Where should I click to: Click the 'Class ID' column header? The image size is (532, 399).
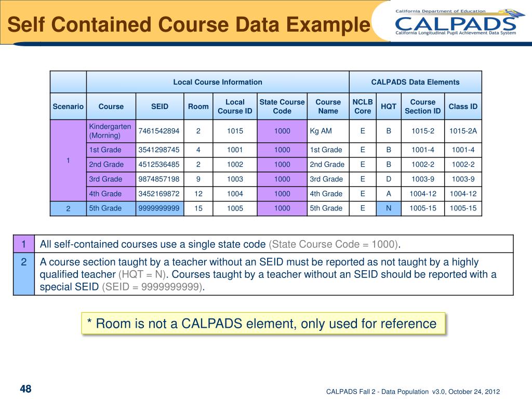(x=463, y=107)
